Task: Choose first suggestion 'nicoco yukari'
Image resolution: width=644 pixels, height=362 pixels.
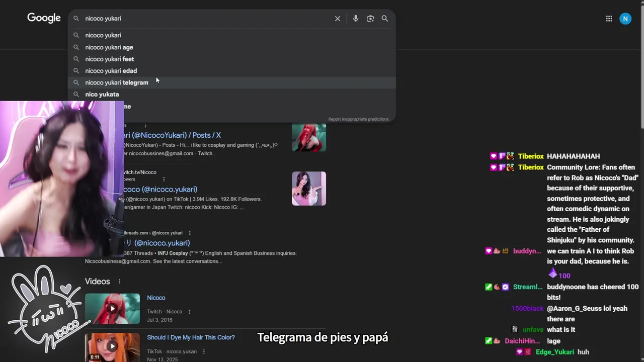Action: click(x=231, y=35)
